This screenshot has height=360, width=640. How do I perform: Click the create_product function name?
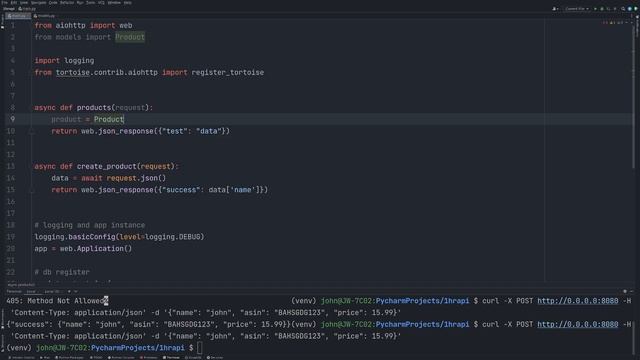107,166
